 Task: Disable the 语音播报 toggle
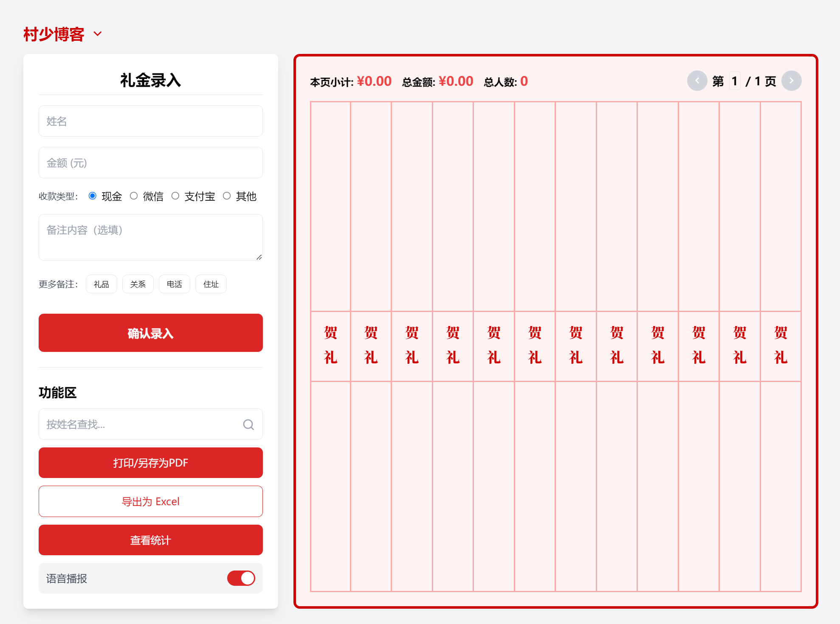(x=241, y=578)
